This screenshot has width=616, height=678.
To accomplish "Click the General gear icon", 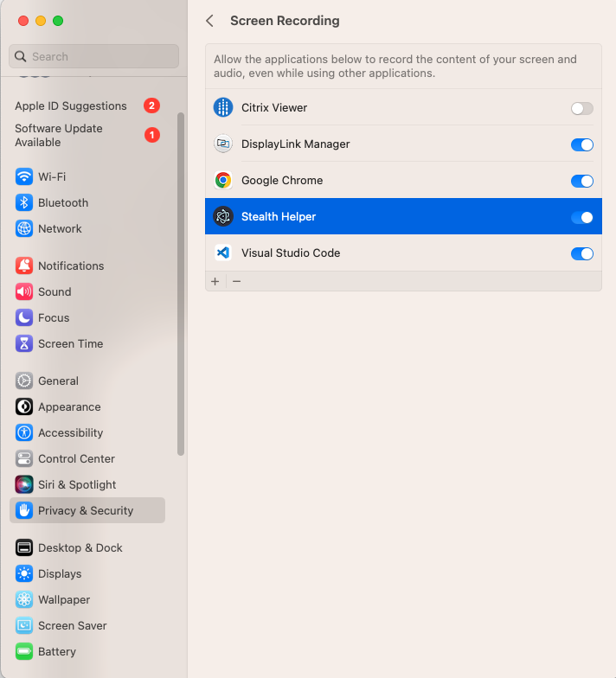I will [x=24, y=381].
